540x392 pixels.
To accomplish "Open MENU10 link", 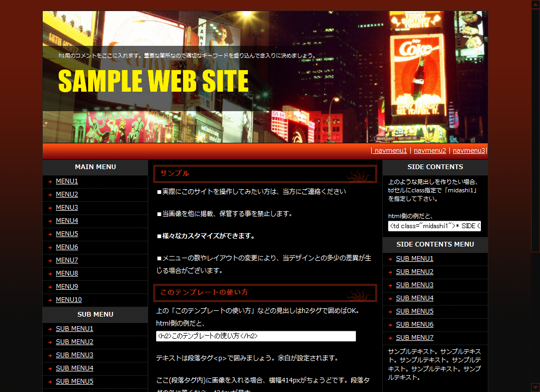I will (x=69, y=300).
